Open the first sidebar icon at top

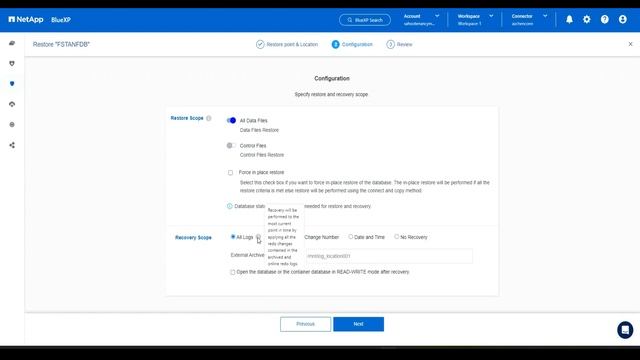[12, 43]
